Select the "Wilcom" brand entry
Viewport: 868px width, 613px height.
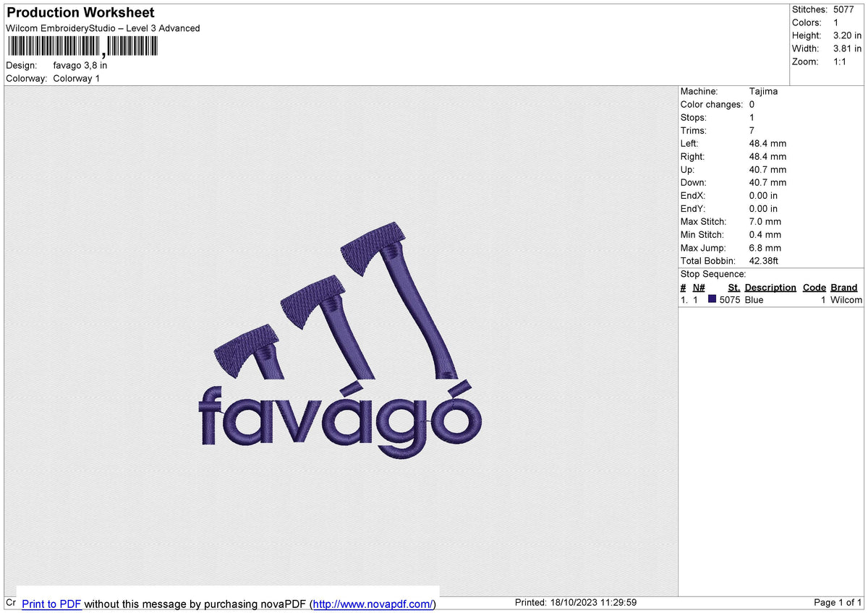[x=846, y=299]
